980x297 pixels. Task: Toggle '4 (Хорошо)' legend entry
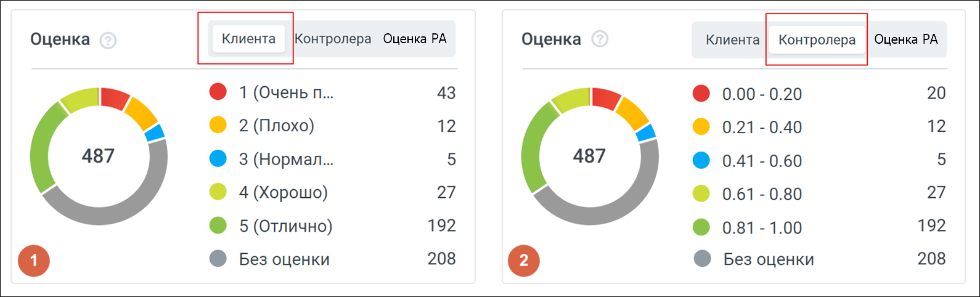pos(284,192)
